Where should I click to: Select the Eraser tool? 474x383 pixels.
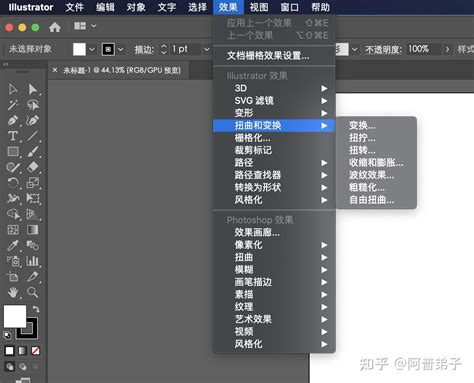pos(33,167)
